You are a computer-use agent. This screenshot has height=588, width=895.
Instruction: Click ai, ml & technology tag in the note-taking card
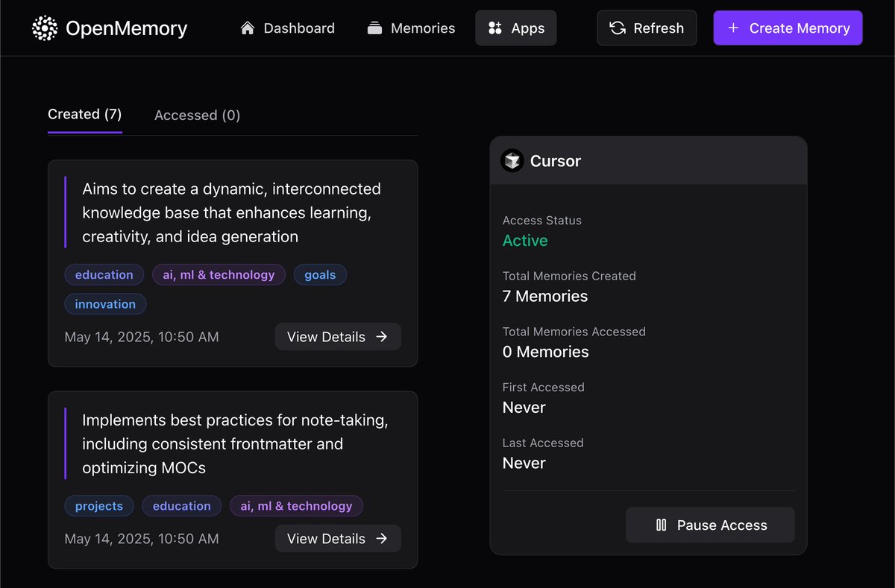click(x=296, y=506)
